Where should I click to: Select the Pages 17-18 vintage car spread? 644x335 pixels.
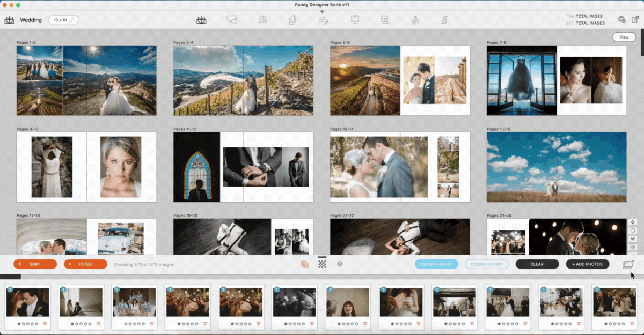pyautogui.click(x=86, y=236)
